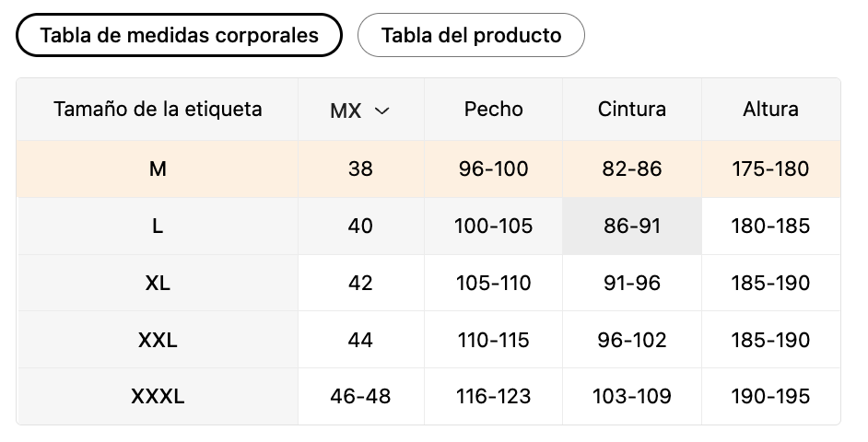This screenshot has height=442, width=868.
Task: Select the XL size row label
Action: tap(158, 284)
